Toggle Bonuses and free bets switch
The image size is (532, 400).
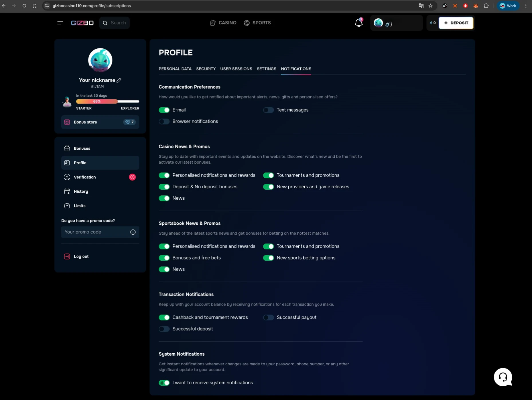[x=164, y=258]
